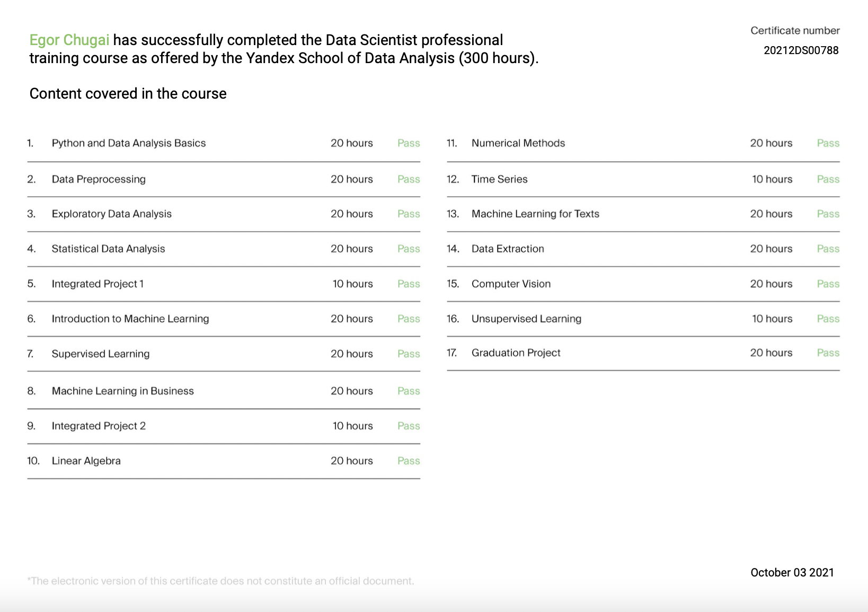Click Machine Learning in Business entry
868x612 pixels.
122,391
